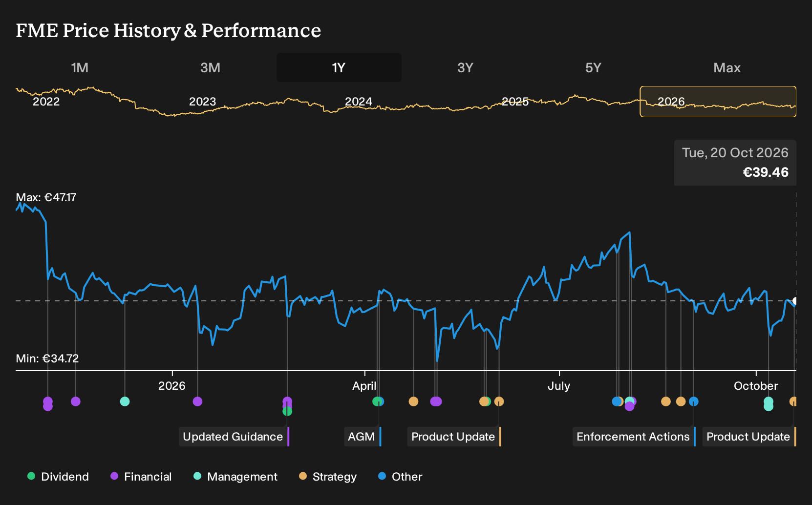Open the AGM event label
The image size is (812, 505).
[x=362, y=437]
